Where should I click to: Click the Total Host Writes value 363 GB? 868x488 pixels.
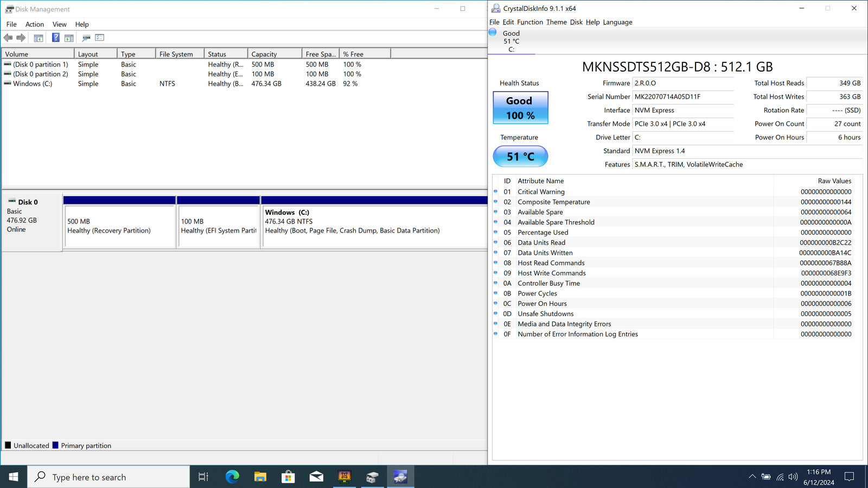(850, 97)
